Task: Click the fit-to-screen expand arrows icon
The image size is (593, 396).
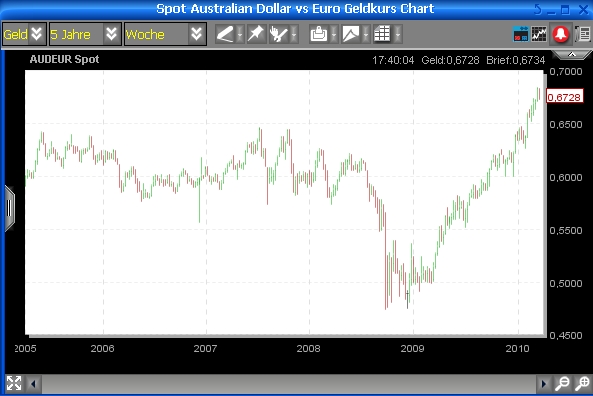Action: [x=14, y=383]
